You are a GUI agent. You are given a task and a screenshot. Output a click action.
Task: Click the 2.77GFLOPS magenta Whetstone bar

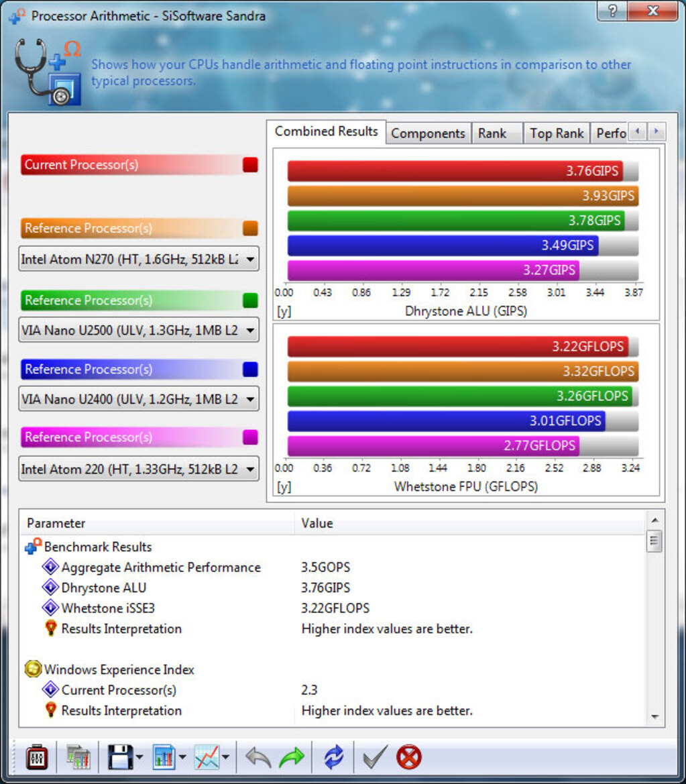(x=433, y=445)
